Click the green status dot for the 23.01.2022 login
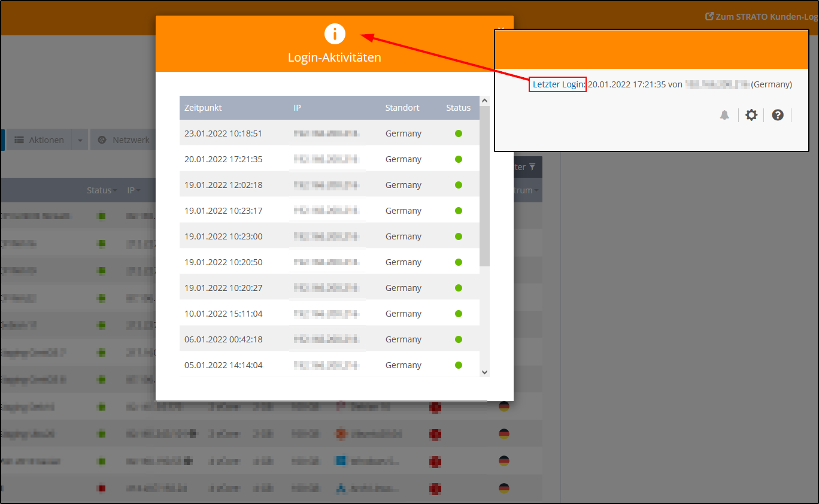The image size is (819, 504). [x=459, y=133]
